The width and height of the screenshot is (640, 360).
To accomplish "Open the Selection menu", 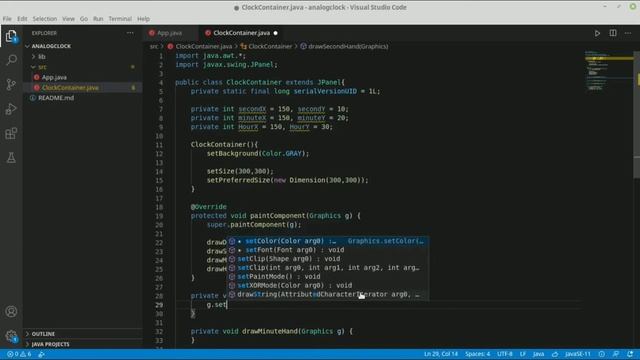I will (x=45, y=19).
